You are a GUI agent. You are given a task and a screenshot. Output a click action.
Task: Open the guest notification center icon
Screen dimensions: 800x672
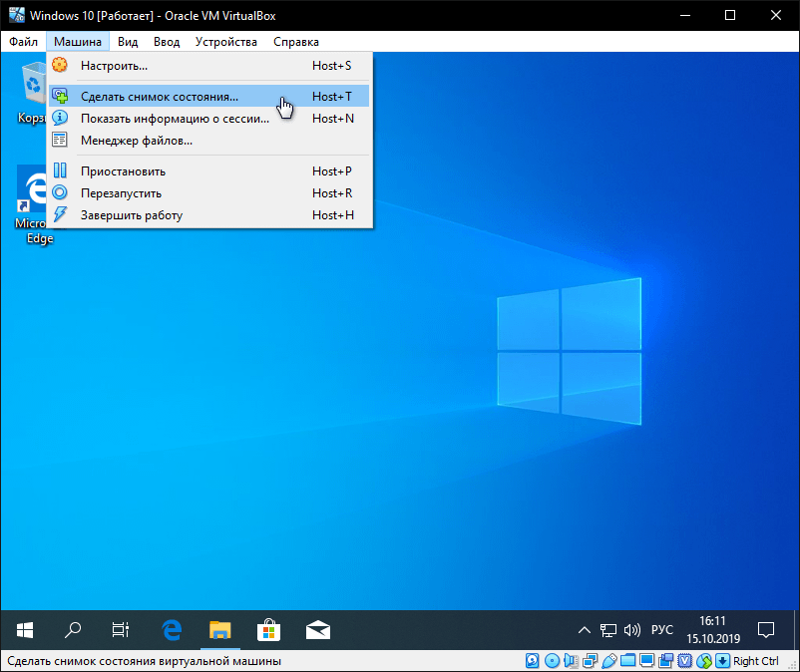766,630
